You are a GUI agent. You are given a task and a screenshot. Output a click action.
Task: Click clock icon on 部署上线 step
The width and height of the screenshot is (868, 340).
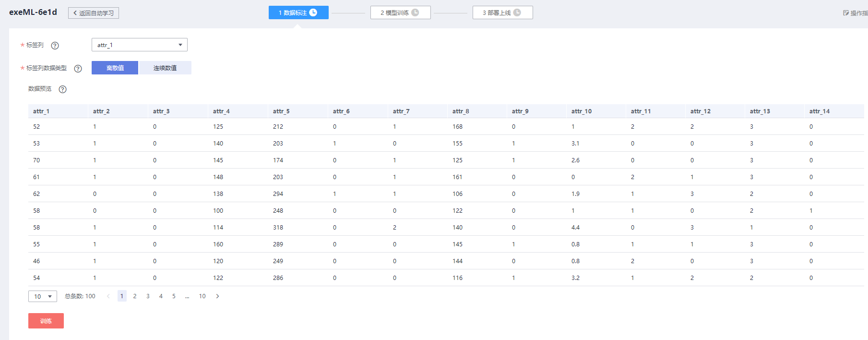[x=517, y=12]
